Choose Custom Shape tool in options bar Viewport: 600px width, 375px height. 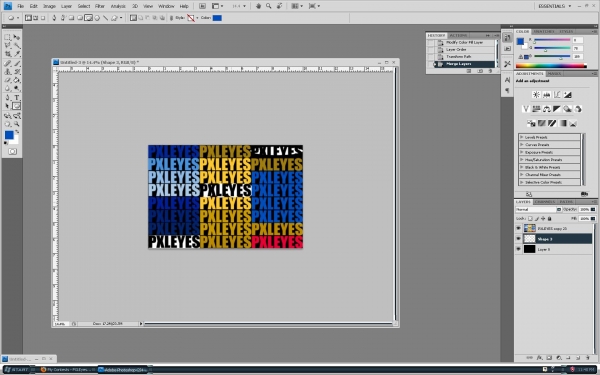114,18
